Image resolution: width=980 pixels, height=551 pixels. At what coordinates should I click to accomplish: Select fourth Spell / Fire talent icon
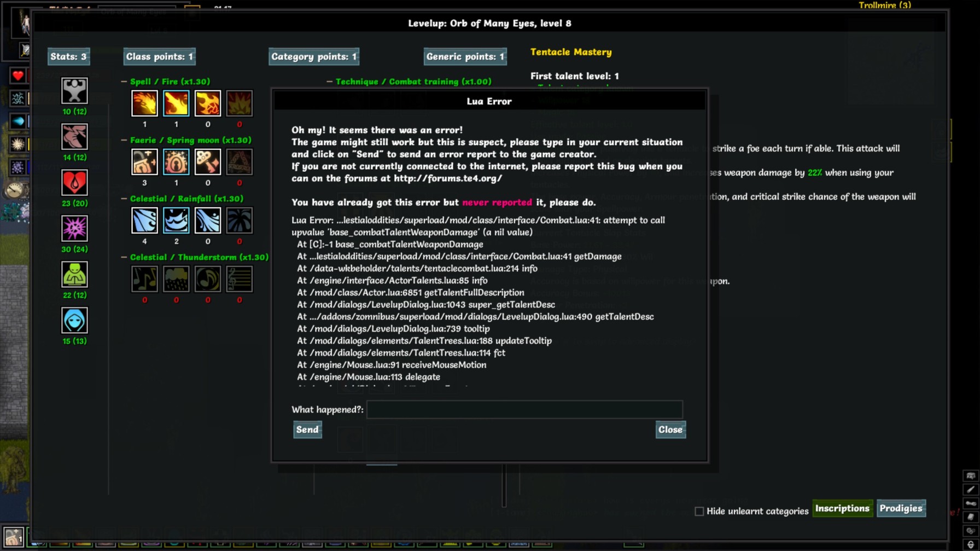coord(240,103)
